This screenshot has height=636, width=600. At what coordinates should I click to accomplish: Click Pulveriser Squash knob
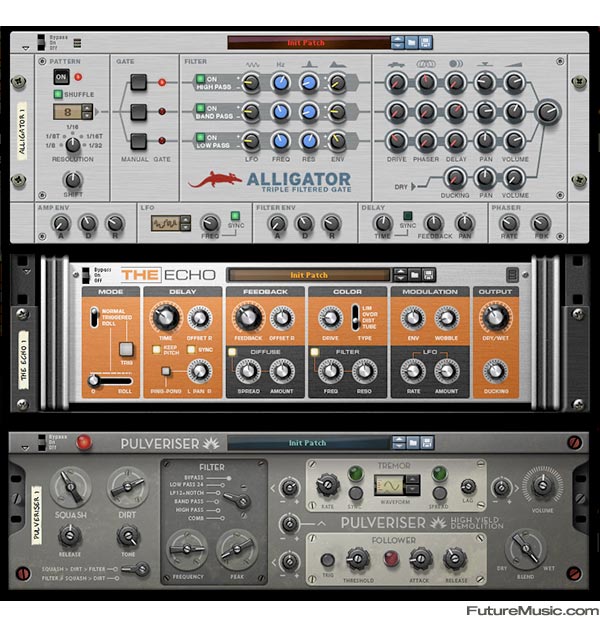click(x=71, y=487)
